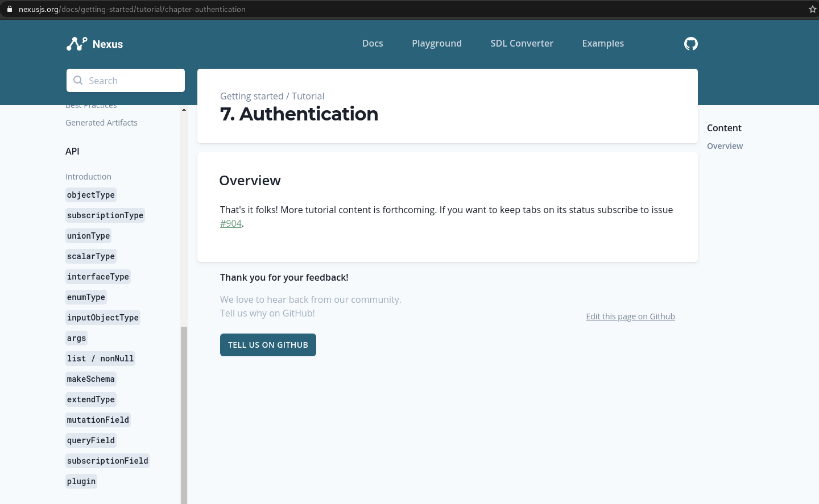Viewport: 819px width, 504px height.
Task: Open list / nonNull API page
Action: pyautogui.click(x=100, y=359)
